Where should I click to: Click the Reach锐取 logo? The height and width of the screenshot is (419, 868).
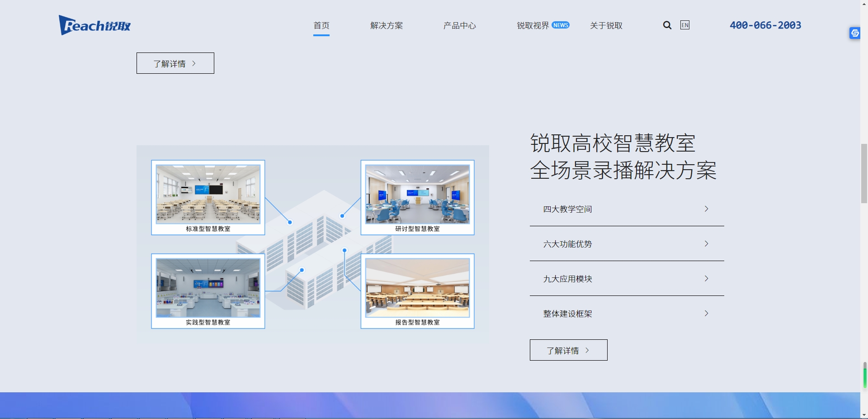pos(94,25)
